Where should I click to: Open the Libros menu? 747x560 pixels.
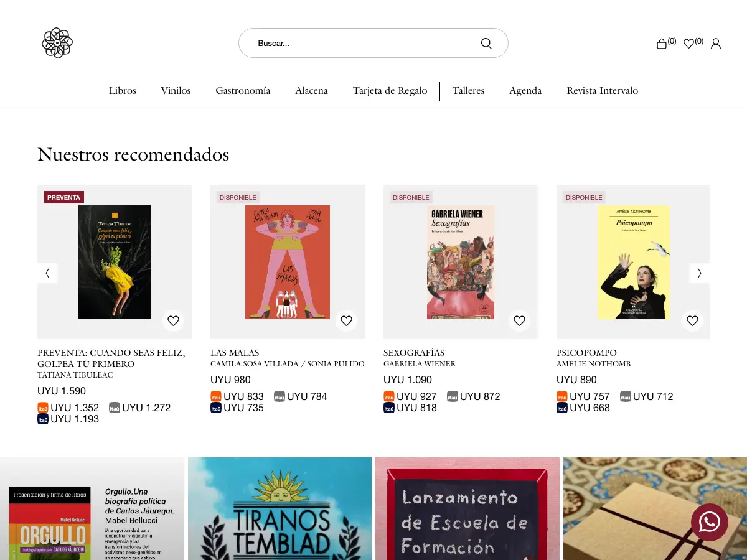tap(123, 91)
